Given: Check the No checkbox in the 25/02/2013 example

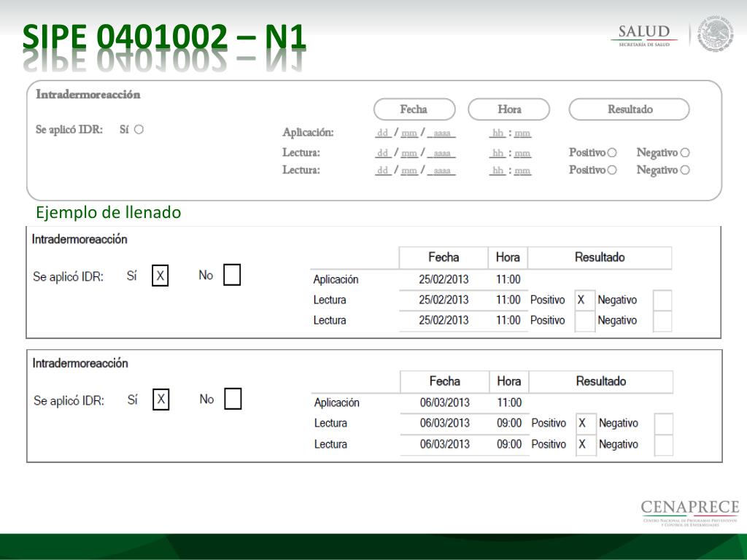Looking at the screenshot, I should (x=232, y=275).
